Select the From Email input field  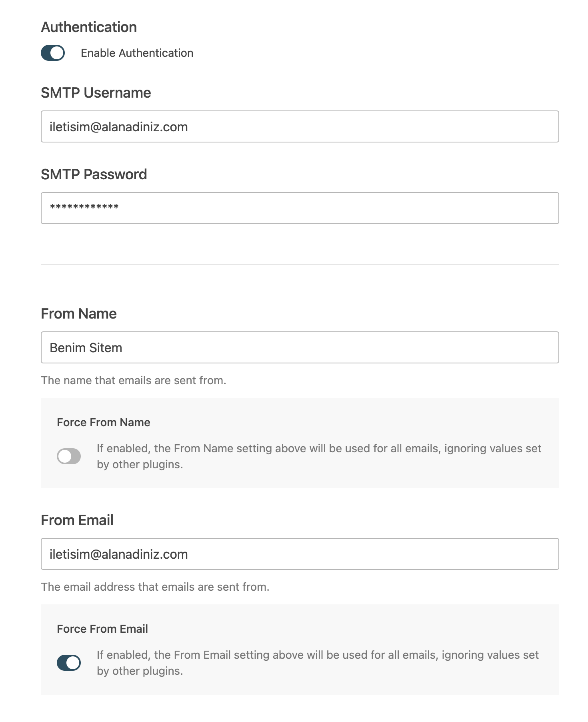tap(300, 554)
